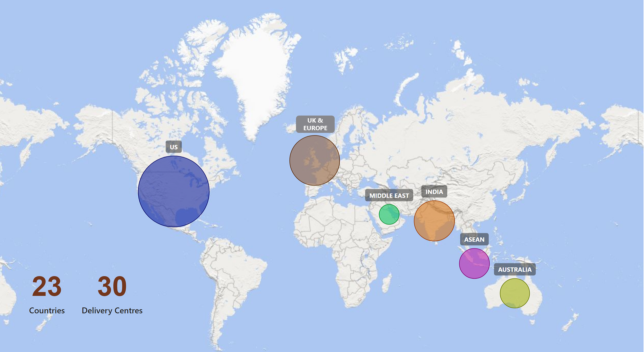Select the MIDDLE EAST label tag
The image size is (644, 352).
389,195
